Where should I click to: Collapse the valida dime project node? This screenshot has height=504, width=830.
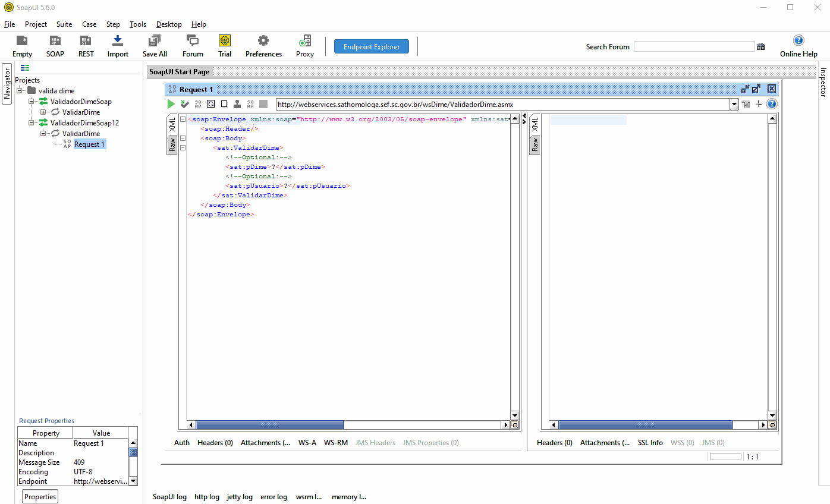click(x=20, y=91)
